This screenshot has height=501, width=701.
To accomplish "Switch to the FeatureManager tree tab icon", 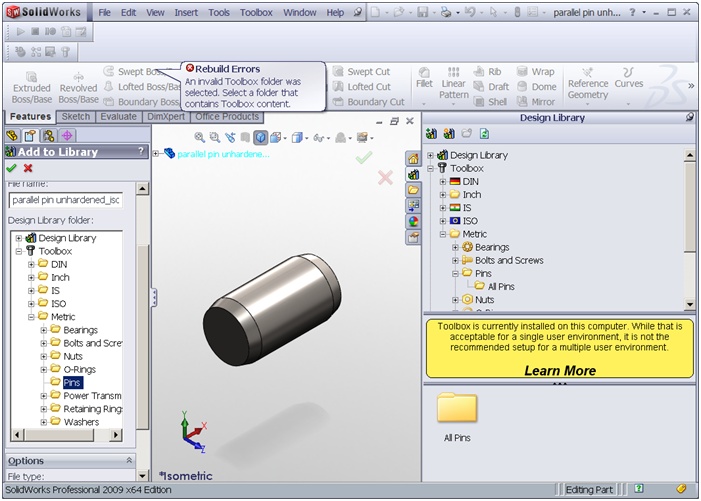I will [x=12, y=135].
